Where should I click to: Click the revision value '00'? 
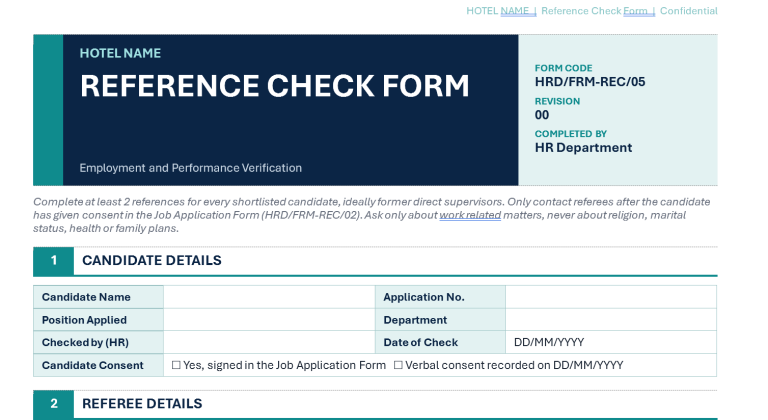pos(542,115)
